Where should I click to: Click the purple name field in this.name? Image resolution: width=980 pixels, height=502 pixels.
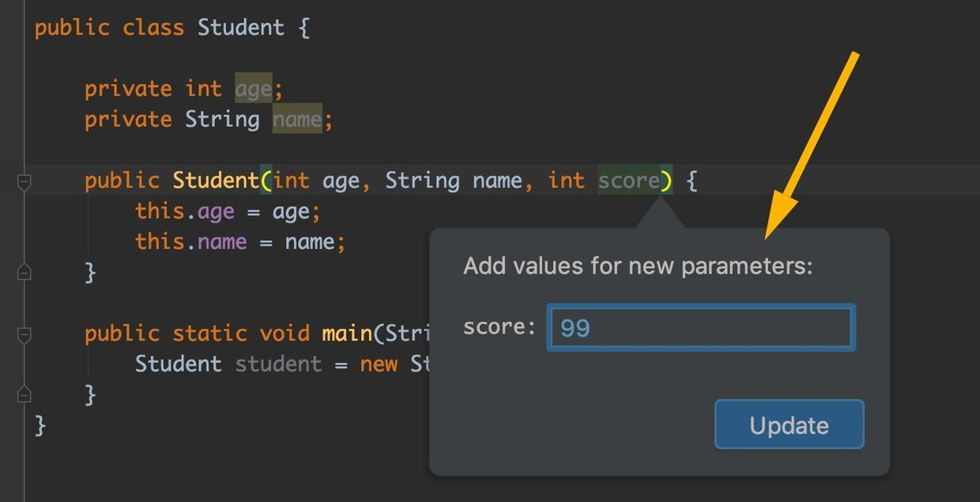coord(221,242)
